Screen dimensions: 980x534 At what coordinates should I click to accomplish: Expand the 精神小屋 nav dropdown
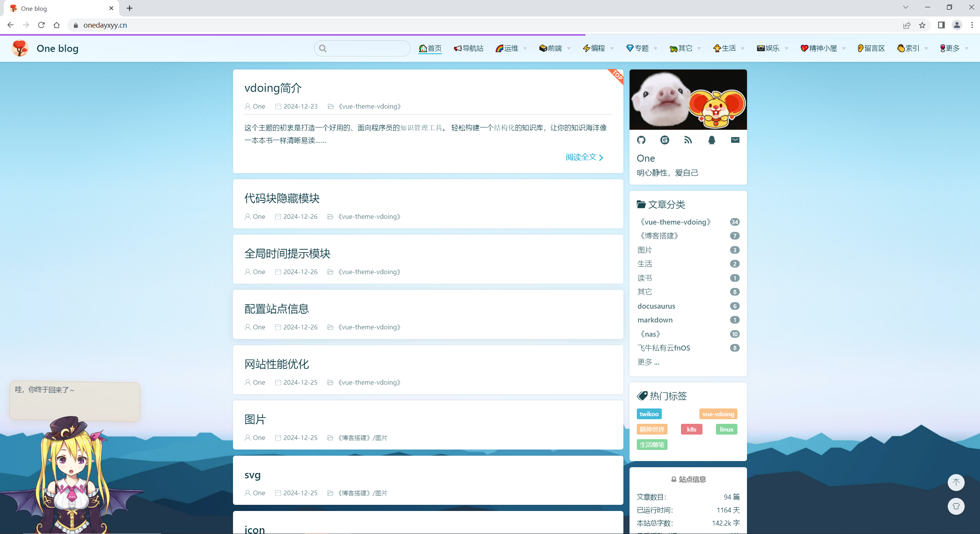[823, 48]
